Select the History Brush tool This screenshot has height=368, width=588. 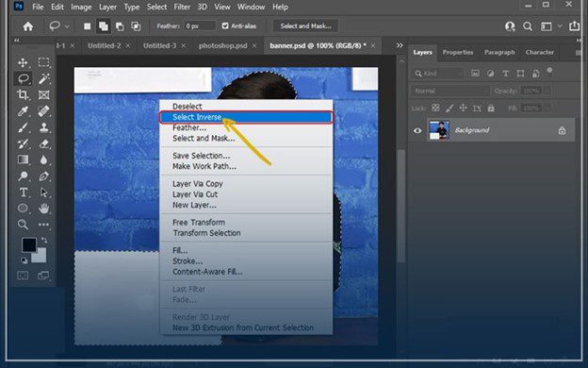23,143
